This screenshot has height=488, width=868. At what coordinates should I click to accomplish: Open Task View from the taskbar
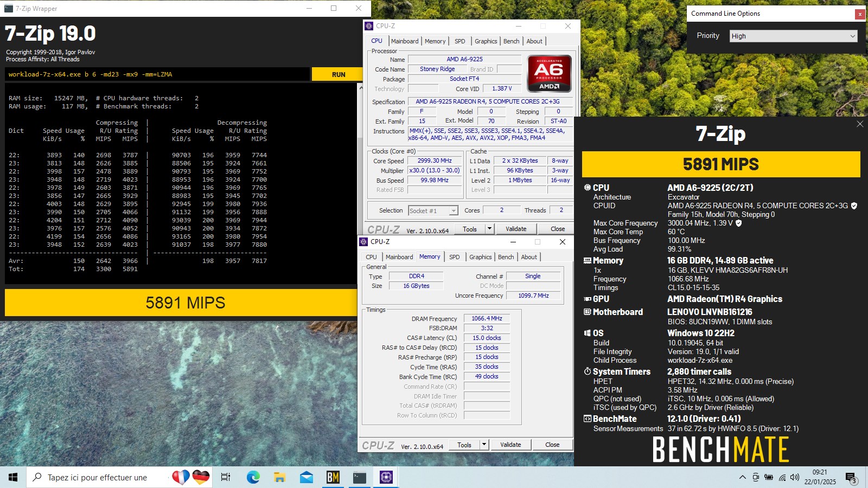click(226, 477)
